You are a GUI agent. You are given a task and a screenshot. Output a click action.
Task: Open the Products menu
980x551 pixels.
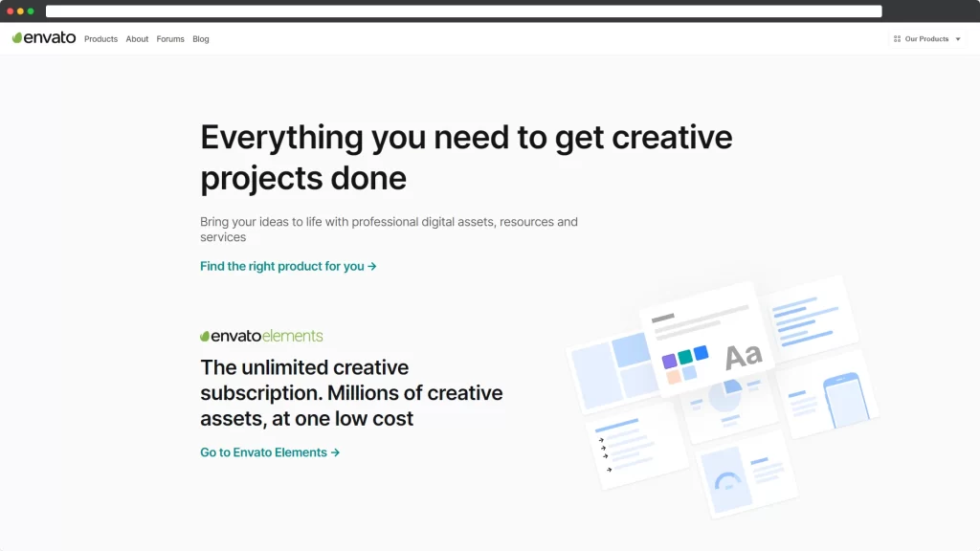pos(100,38)
